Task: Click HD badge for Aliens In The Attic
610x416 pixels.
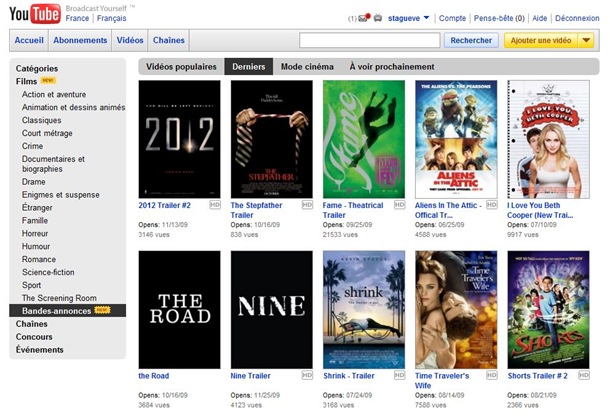Action: pyautogui.click(x=492, y=205)
